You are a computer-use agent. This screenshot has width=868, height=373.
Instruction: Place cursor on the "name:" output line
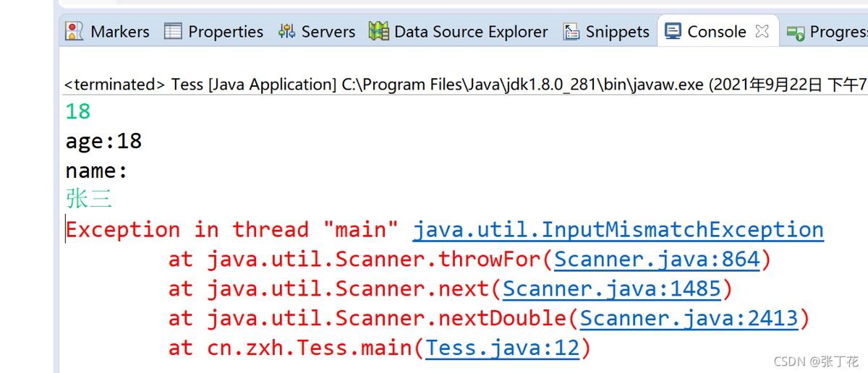click(96, 171)
